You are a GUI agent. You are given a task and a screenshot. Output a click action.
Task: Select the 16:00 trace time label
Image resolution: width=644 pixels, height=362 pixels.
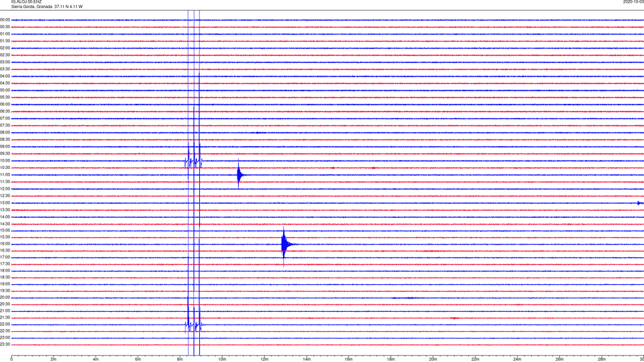[x=5, y=244]
